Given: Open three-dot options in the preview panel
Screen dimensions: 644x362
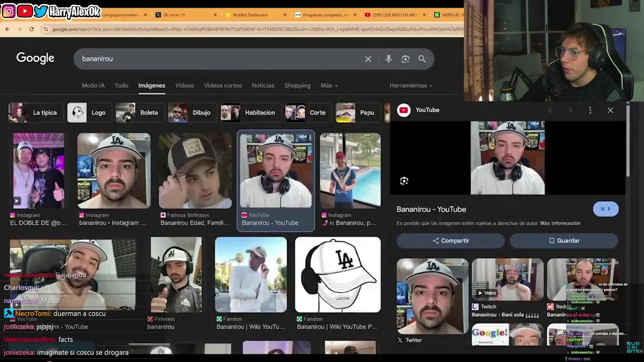Looking at the screenshot, I should (590, 110).
